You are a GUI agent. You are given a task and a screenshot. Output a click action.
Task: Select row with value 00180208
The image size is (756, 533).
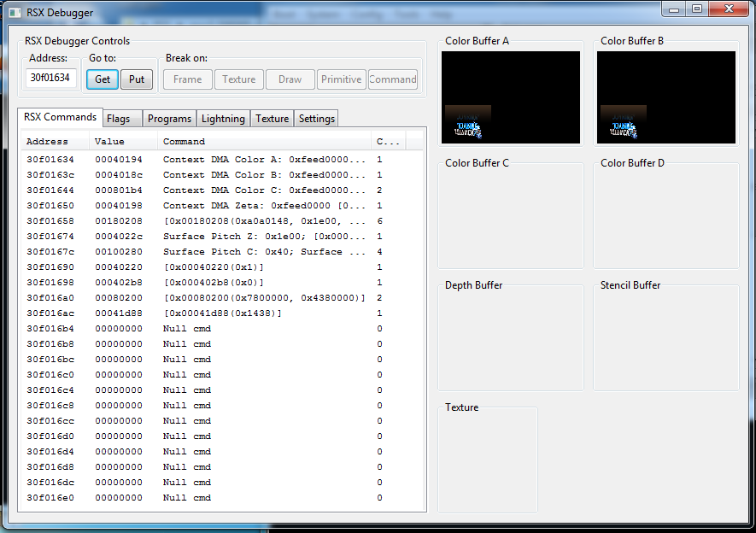pos(222,221)
